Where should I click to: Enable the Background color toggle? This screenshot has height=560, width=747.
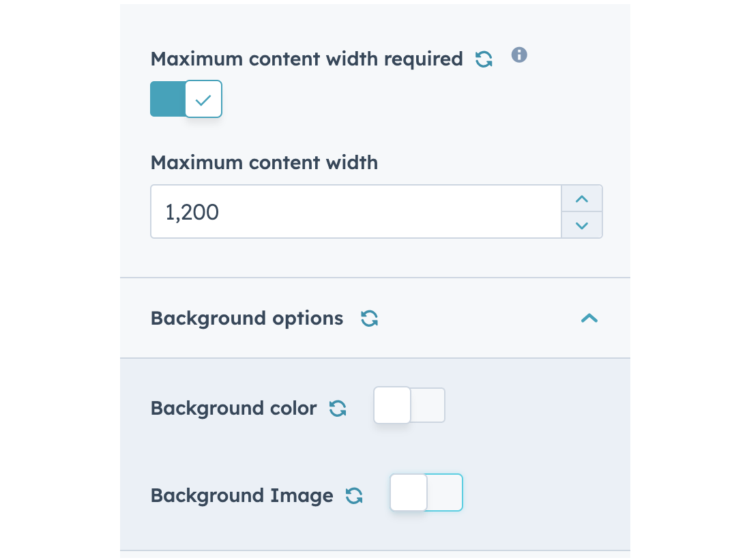(x=409, y=404)
